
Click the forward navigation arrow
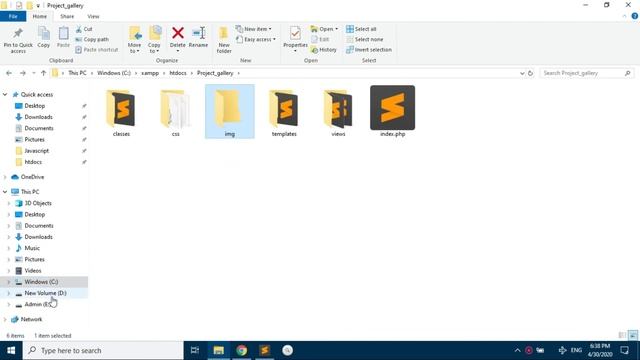point(23,73)
